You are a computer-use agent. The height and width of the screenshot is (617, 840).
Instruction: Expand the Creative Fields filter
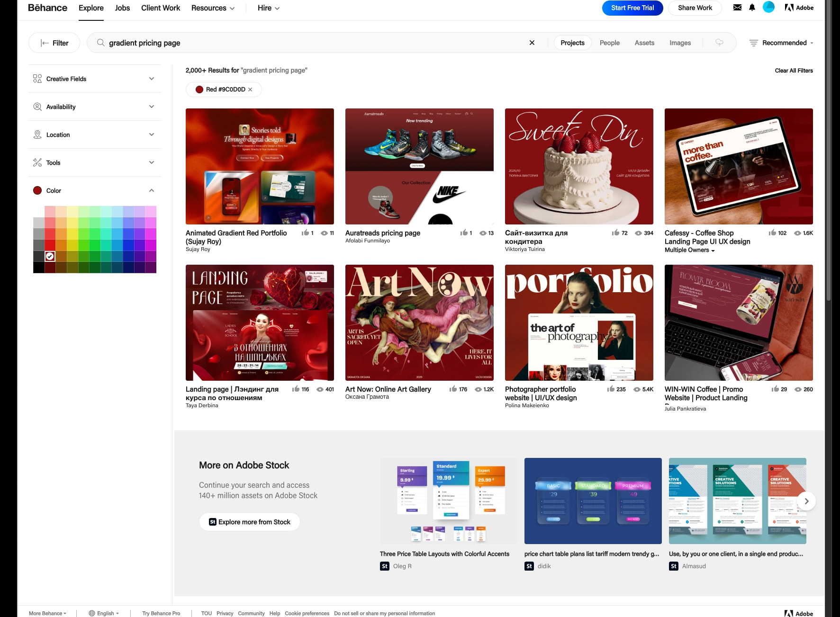[95, 79]
